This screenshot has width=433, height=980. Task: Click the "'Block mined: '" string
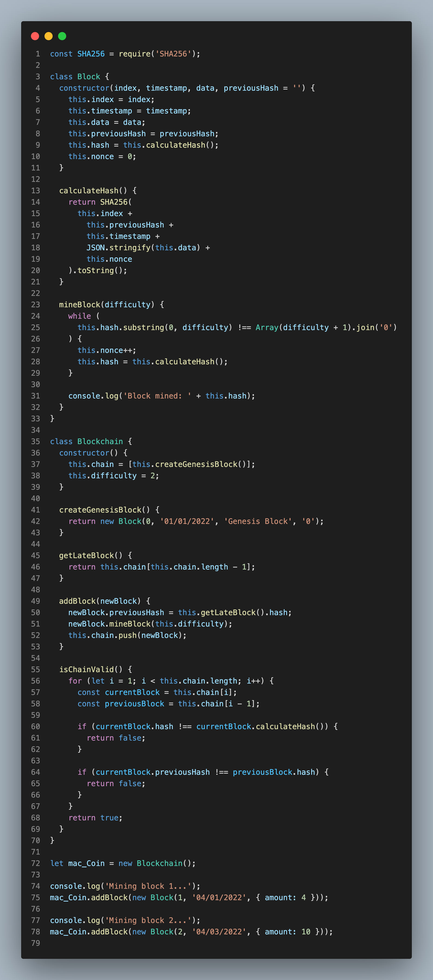click(157, 396)
